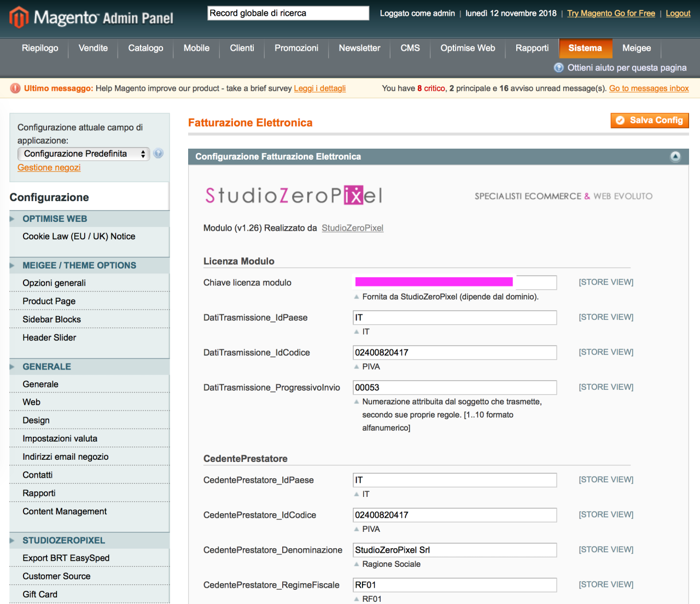Open Contatti configuration section
The width and height of the screenshot is (700, 604).
coord(38,475)
